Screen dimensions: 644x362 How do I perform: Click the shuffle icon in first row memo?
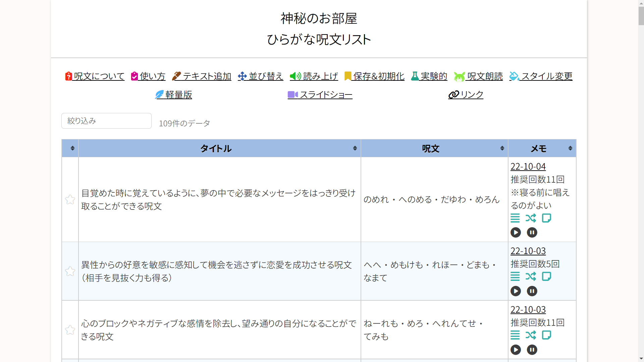531,218
